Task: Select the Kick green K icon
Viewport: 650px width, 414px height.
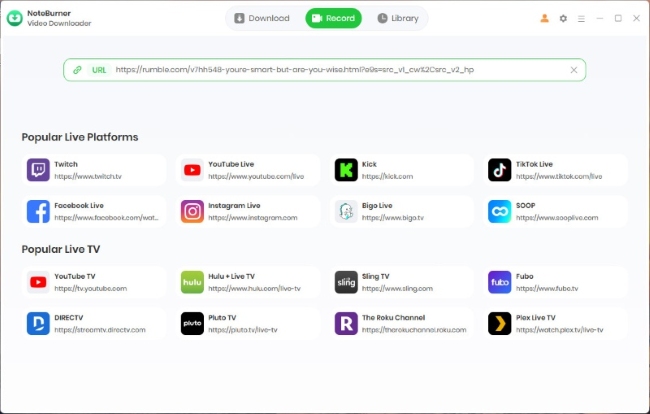Action: [x=346, y=170]
